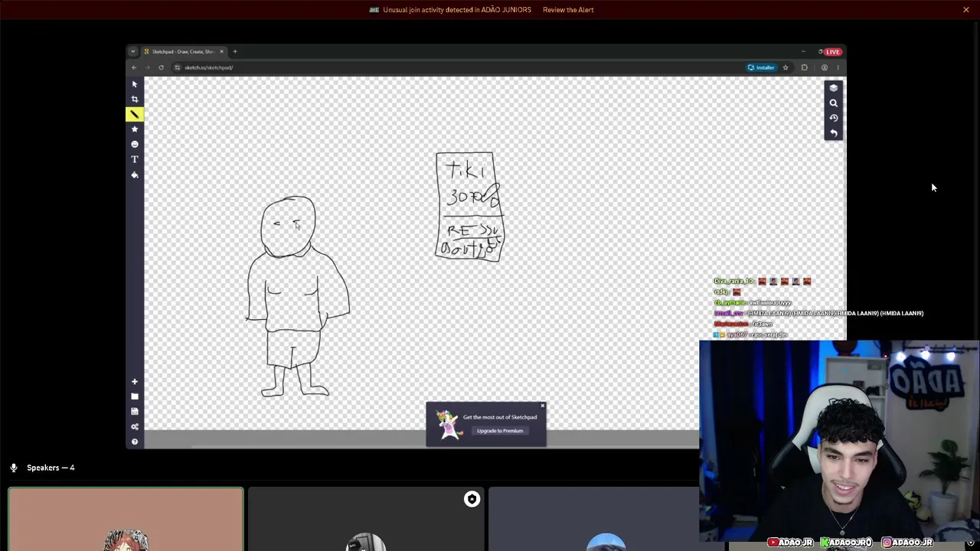Viewport: 980px width, 551px height.
Task: Click the streamer webcam overlay
Action: point(839,441)
